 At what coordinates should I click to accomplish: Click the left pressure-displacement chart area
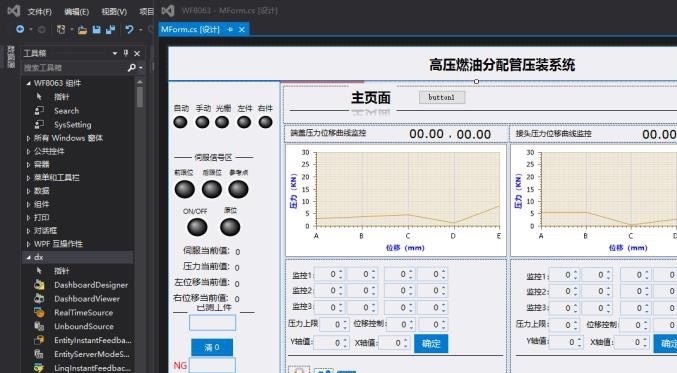click(396, 200)
